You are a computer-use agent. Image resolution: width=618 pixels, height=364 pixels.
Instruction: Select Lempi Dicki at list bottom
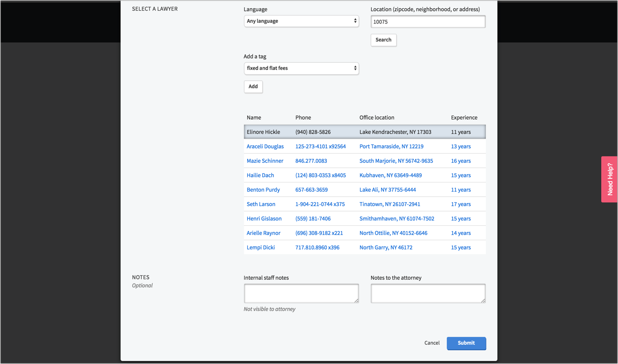click(x=261, y=247)
